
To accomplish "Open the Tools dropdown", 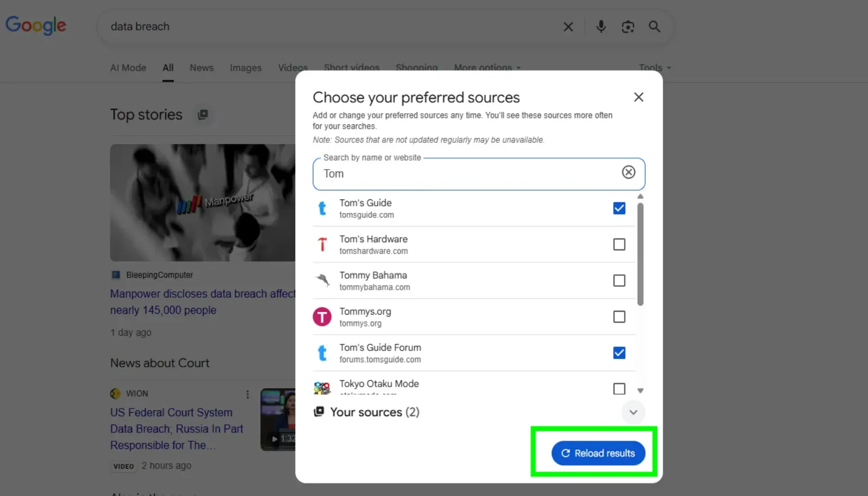I will pyautogui.click(x=654, y=68).
